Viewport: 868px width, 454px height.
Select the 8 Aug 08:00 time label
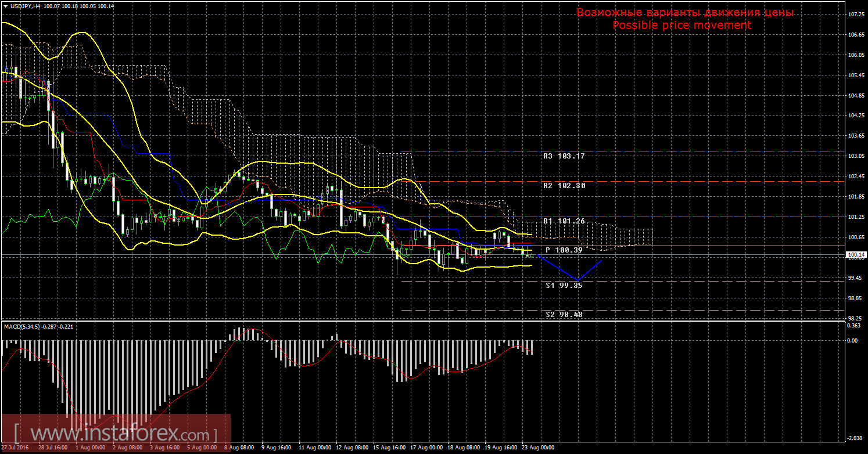pos(239,448)
